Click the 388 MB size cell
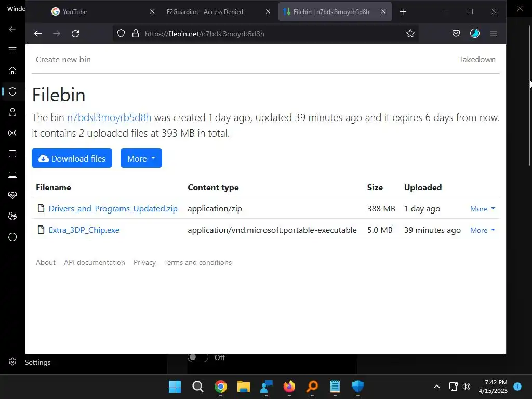 tap(381, 209)
